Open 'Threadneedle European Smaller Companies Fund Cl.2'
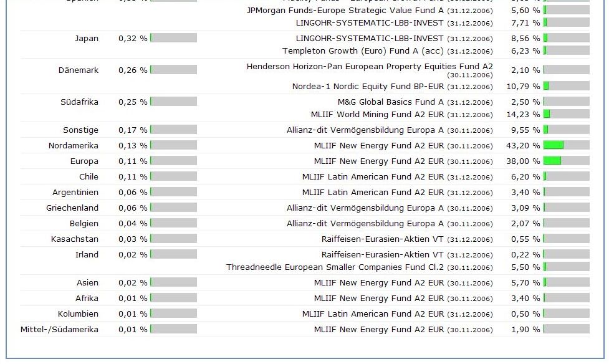Screen dimensions: 609x364 pyautogui.click(x=335, y=267)
